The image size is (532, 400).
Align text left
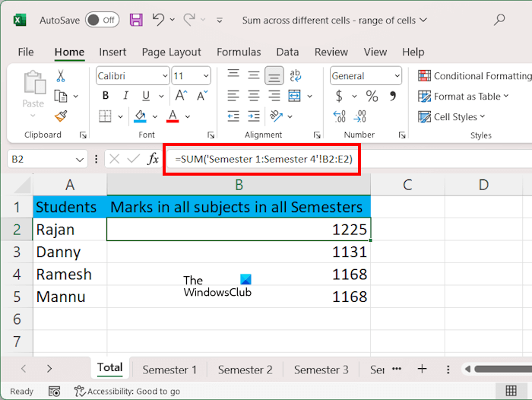pos(233,96)
